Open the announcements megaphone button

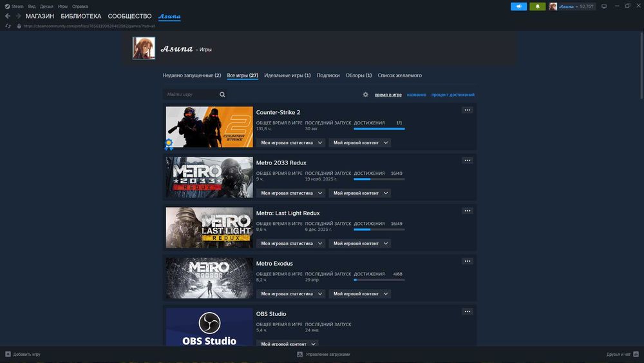pyautogui.click(x=518, y=6)
